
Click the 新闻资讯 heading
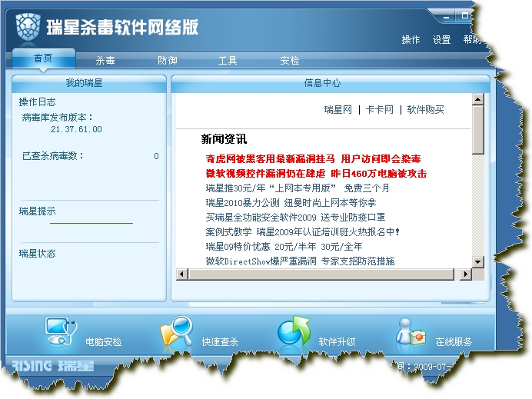point(224,139)
